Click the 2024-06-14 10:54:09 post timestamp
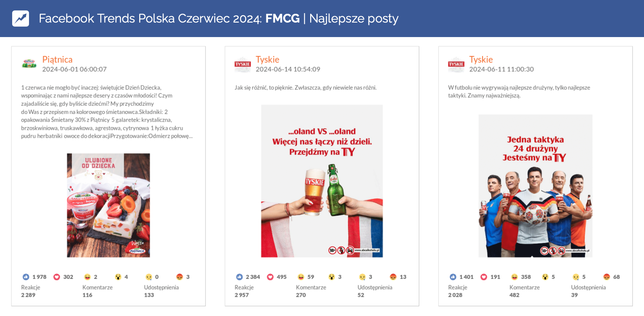This screenshot has width=644, height=316. 288,69
